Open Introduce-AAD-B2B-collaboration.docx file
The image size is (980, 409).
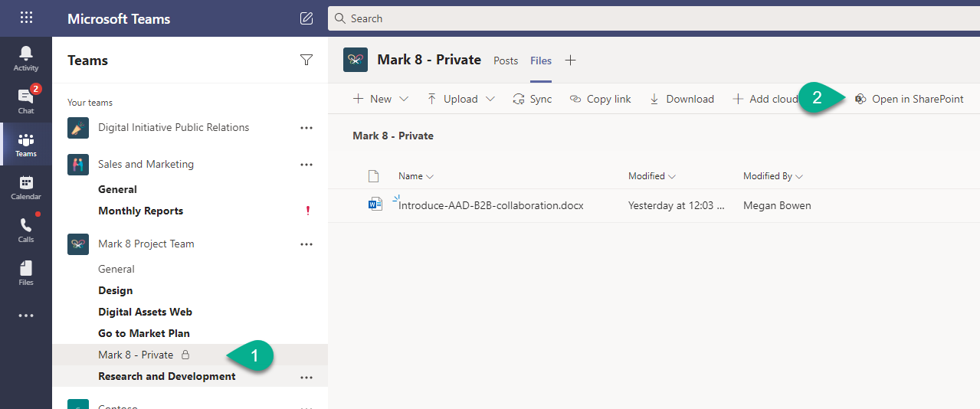tap(490, 205)
